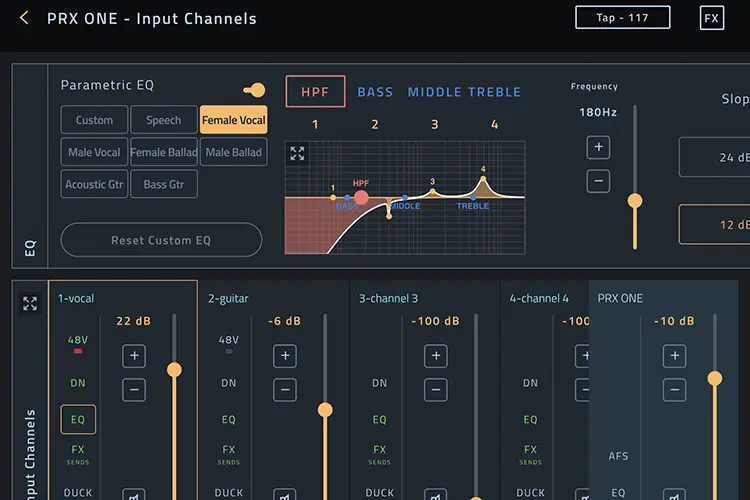
Task: Select the Speech EQ preset
Action: click(164, 120)
